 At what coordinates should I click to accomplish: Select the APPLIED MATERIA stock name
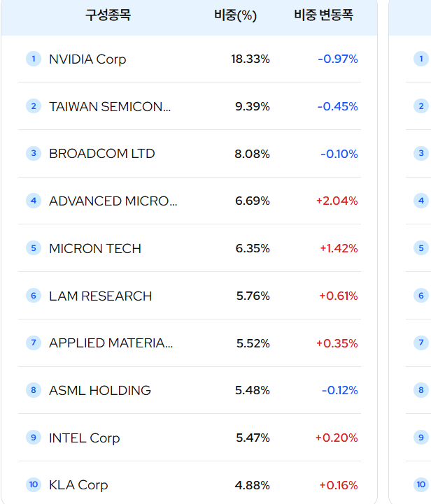pos(111,343)
